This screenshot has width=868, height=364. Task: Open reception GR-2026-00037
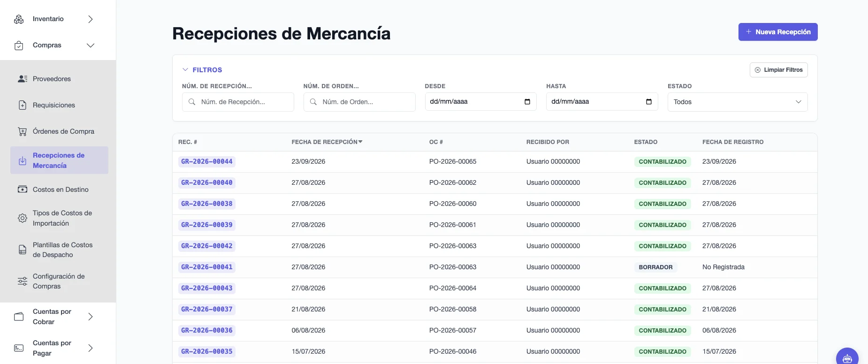[x=207, y=309]
